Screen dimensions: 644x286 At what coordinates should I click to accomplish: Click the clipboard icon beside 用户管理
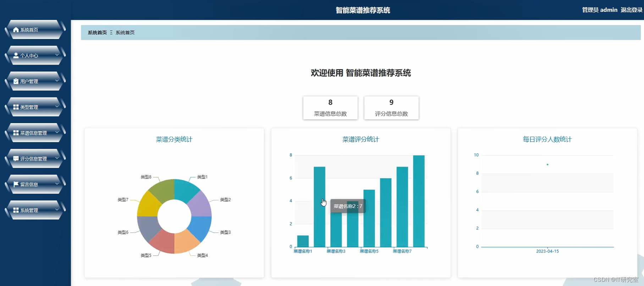16,81
